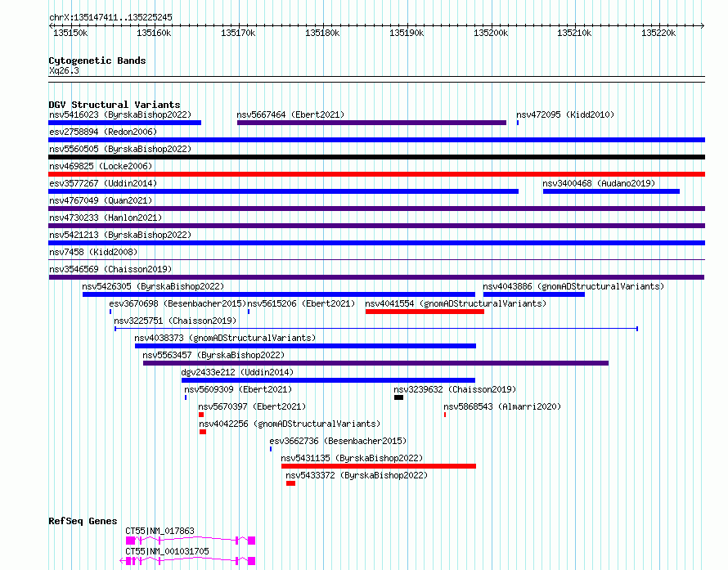Image resolution: width=728 pixels, height=570 pixels.
Task: Click the 135200k ruler label
Action: (x=491, y=33)
